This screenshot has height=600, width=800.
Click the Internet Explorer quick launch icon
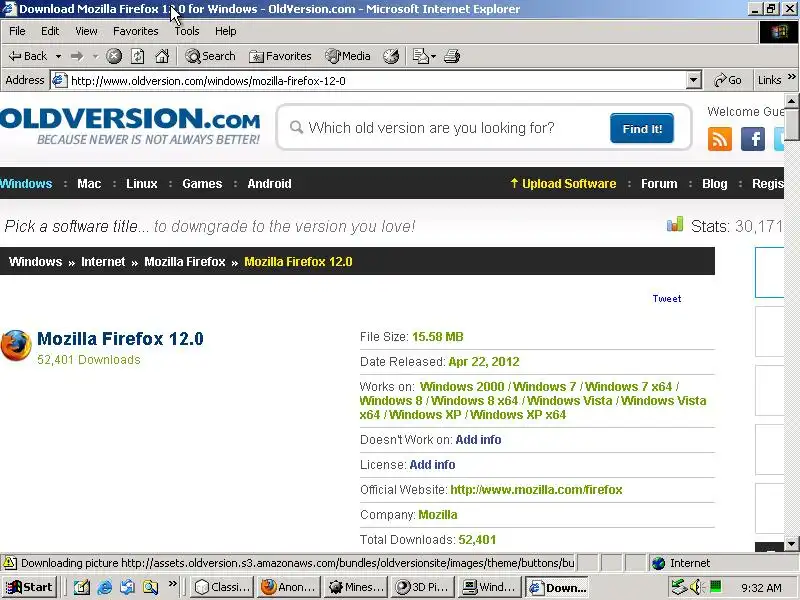tap(105, 587)
